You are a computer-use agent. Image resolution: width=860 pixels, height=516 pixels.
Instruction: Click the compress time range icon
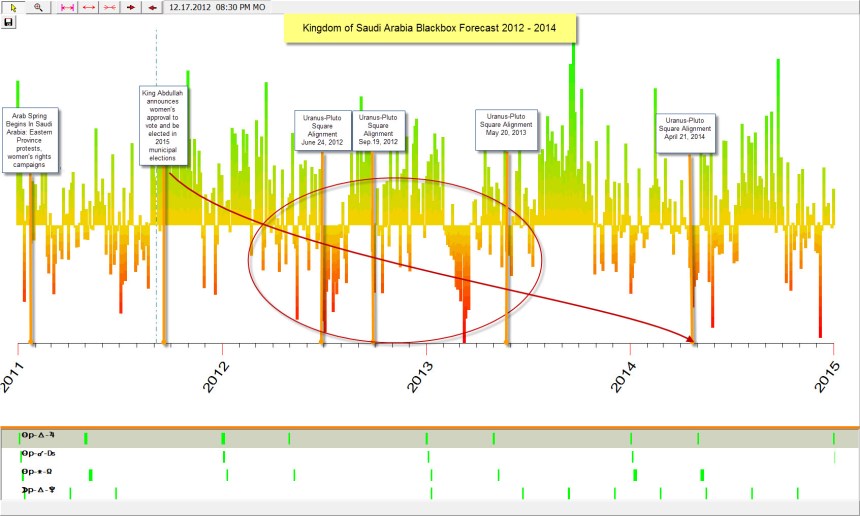pyautogui.click(x=108, y=6)
